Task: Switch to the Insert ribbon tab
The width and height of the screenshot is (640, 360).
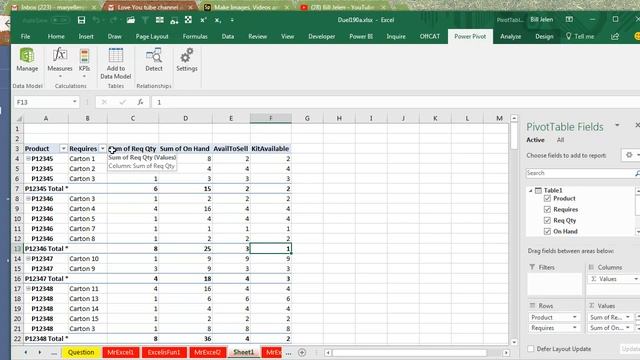Action: point(86,36)
